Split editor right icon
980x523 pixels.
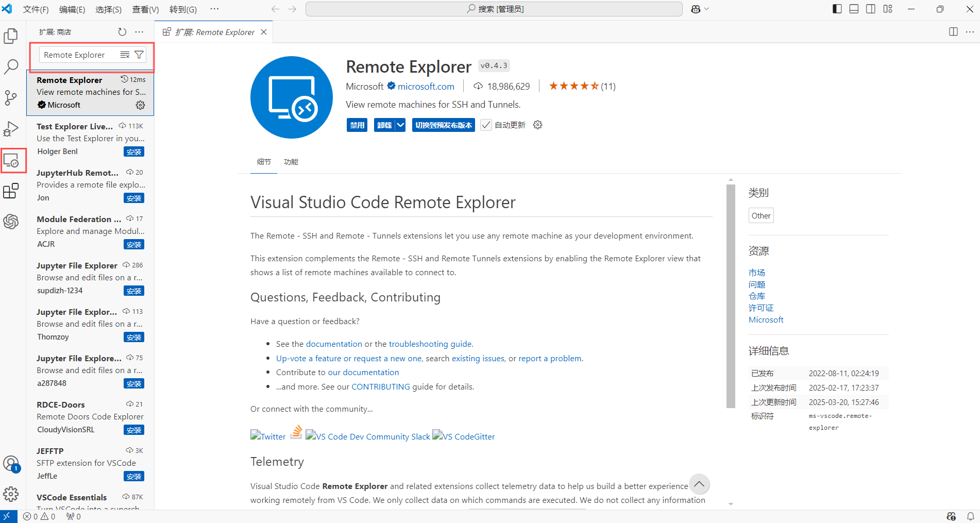point(953,32)
